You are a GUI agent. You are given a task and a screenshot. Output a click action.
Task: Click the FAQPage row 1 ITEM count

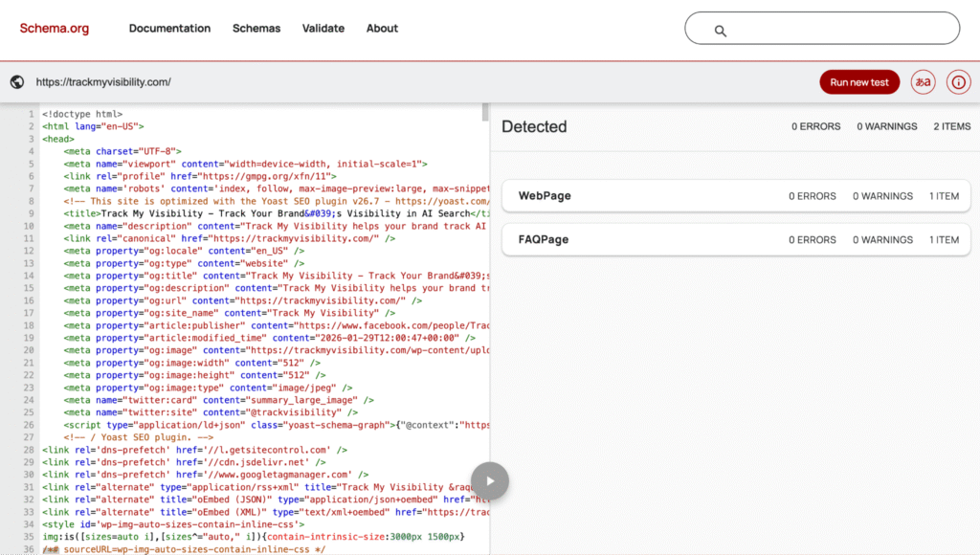tap(944, 239)
